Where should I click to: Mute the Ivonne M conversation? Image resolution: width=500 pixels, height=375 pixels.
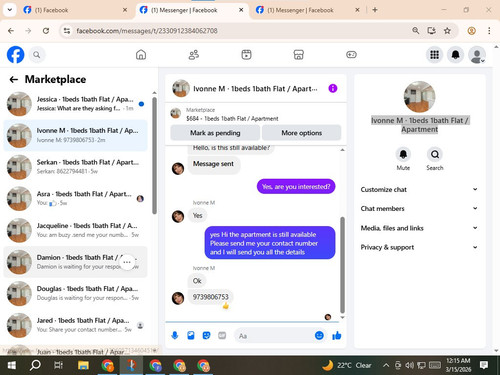click(x=403, y=154)
